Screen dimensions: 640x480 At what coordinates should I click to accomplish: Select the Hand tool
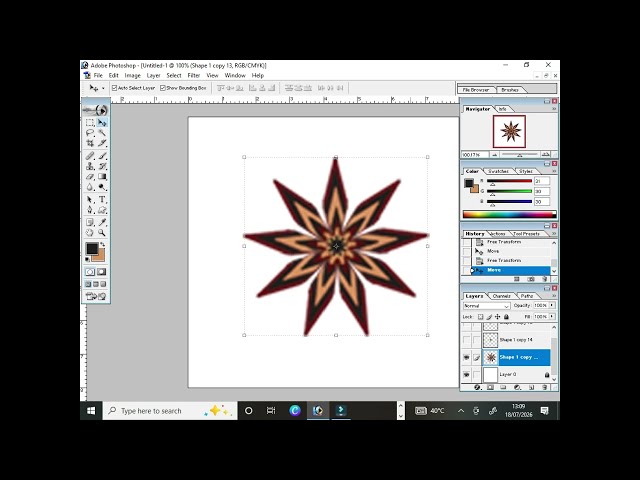pyautogui.click(x=90, y=233)
